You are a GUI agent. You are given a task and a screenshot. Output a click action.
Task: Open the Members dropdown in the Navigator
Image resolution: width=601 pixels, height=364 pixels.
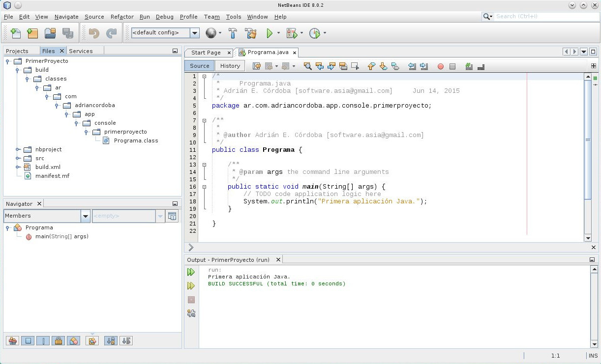[x=86, y=216]
